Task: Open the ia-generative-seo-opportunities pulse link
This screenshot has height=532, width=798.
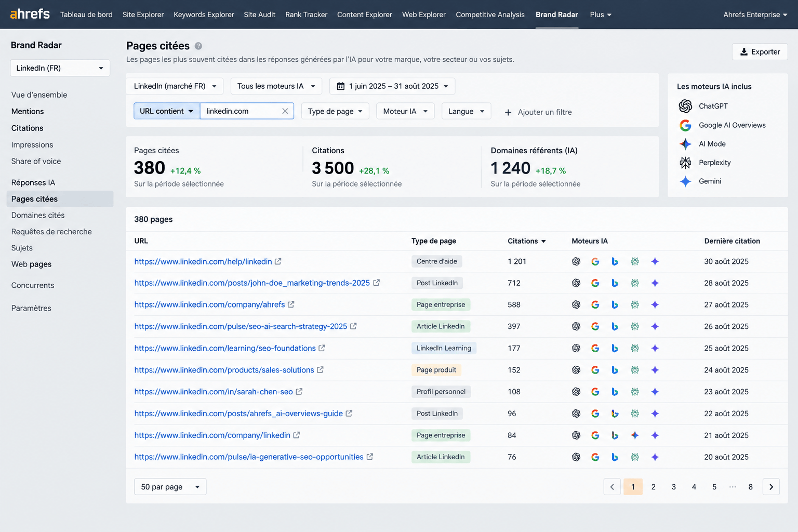Action: (249, 457)
